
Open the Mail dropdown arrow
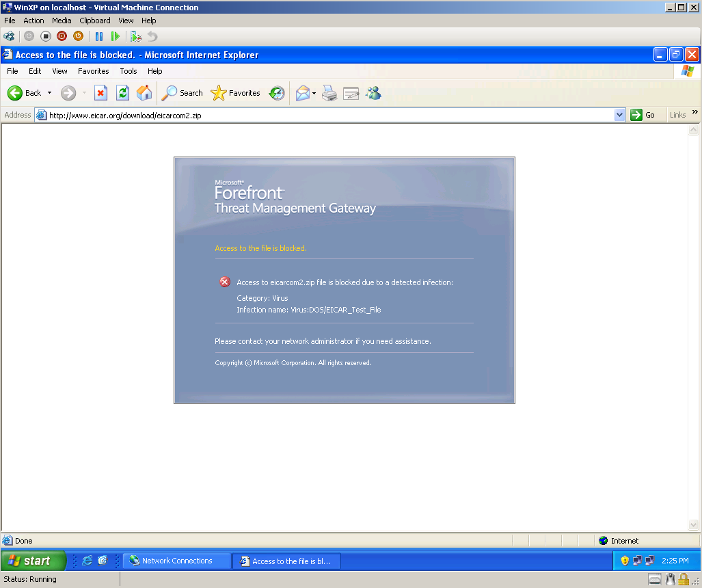pyautogui.click(x=314, y=94)
